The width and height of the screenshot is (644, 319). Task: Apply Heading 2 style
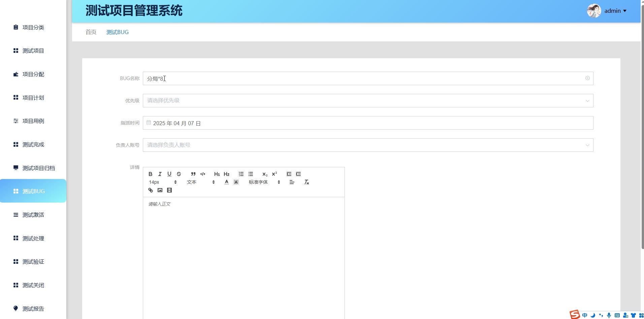tap(226, 174)
